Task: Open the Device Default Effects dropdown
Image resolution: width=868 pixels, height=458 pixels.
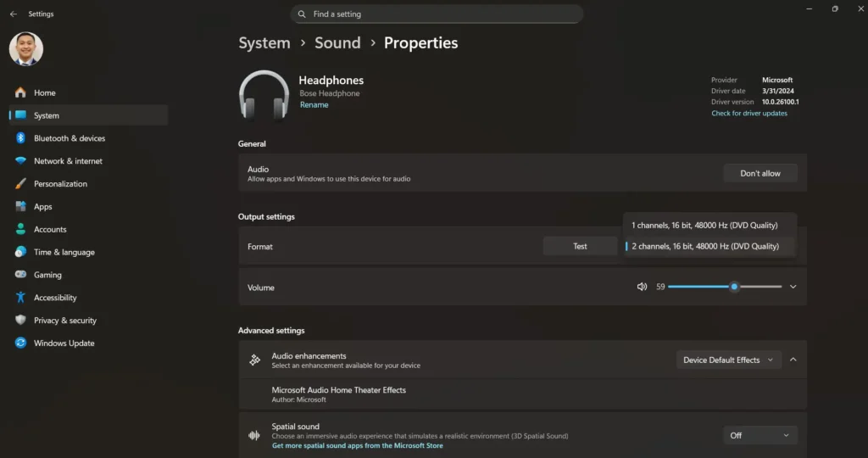Action: pyautogui.click(x=728, y=360)
